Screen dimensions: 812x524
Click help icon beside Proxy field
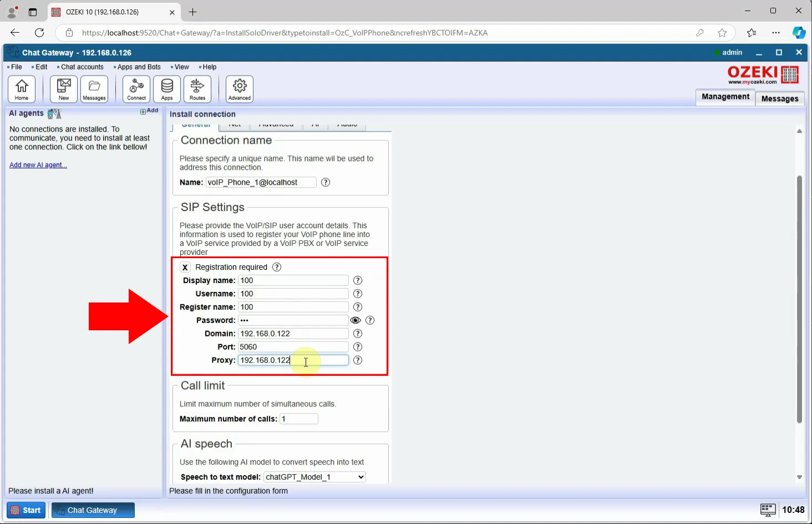pos(358,360)
